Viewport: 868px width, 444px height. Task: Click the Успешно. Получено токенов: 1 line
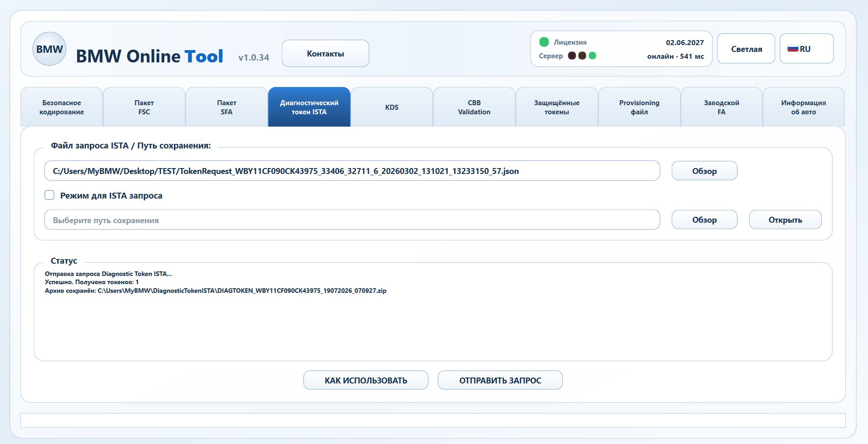tap(92, 282)
